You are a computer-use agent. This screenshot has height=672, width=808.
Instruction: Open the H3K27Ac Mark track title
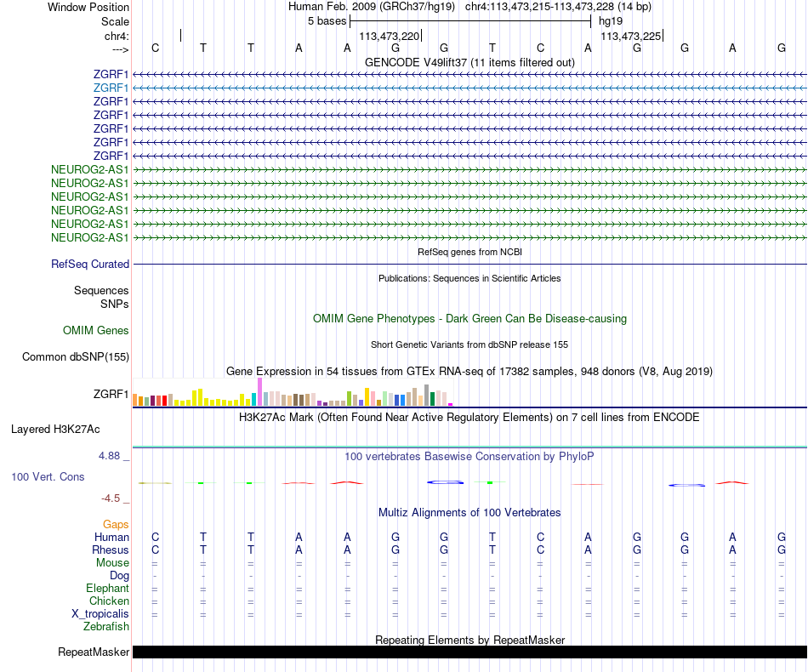tap(469, 417)
